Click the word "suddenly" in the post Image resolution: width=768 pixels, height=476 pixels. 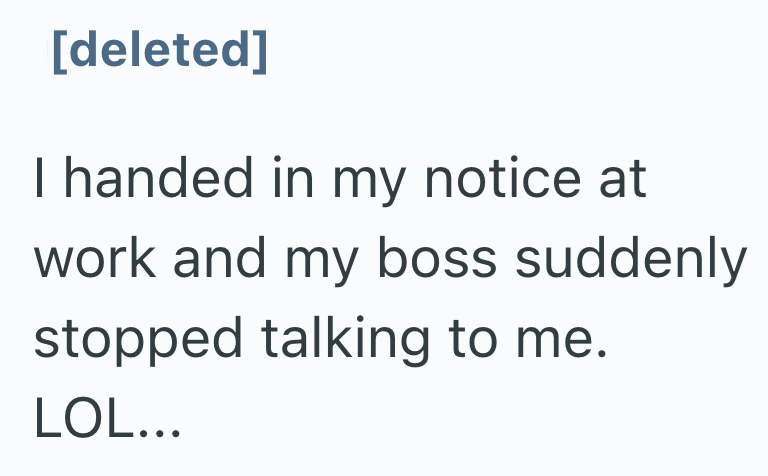[x=631, y=260]
